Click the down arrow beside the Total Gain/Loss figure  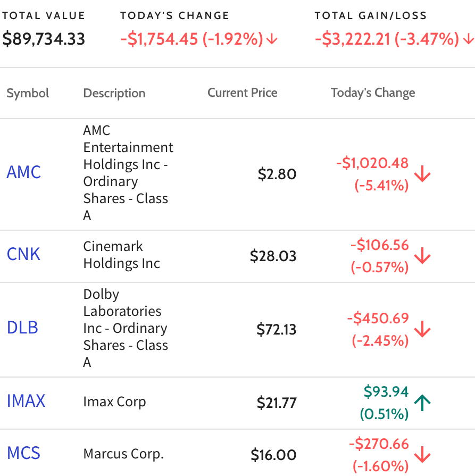(x=468, y=39)
